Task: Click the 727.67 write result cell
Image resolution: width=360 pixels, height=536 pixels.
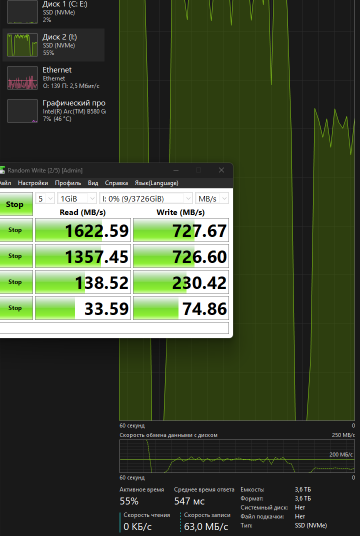Action: coord(181,230)
